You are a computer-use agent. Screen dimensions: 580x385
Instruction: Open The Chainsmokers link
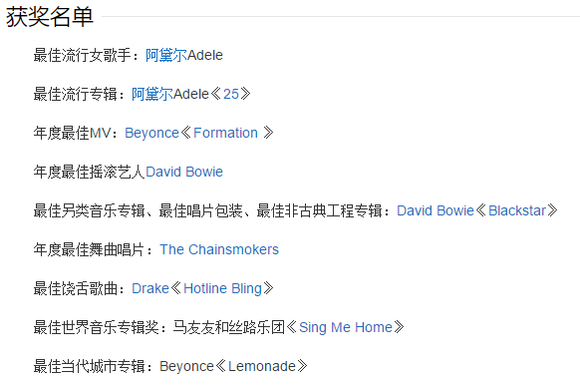coord(219,250)
